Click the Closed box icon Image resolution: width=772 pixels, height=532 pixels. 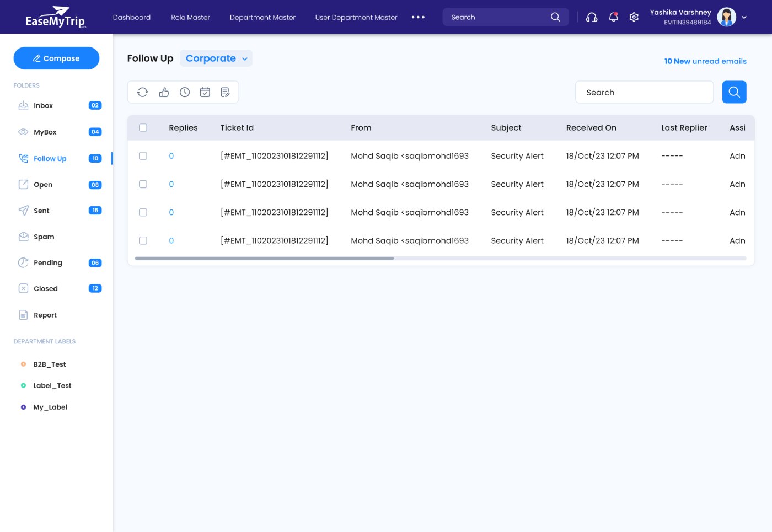click(23, 288)
